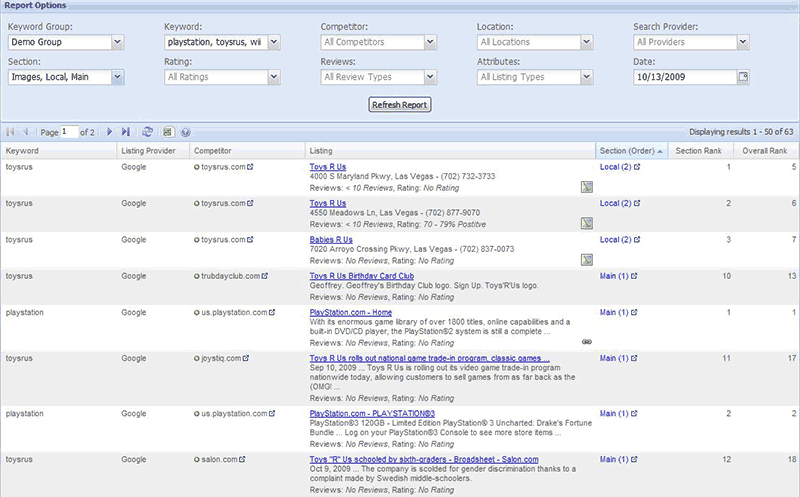Image resolution: width=800 pixels, height=497 pixels.
Task: Open the Competitor dropdown
Action: pos(430,42)
